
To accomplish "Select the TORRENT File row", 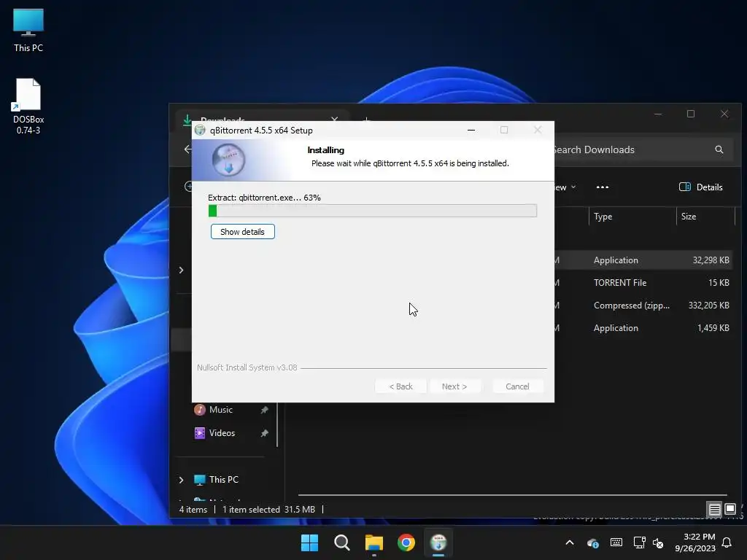I will pos(642,282).
